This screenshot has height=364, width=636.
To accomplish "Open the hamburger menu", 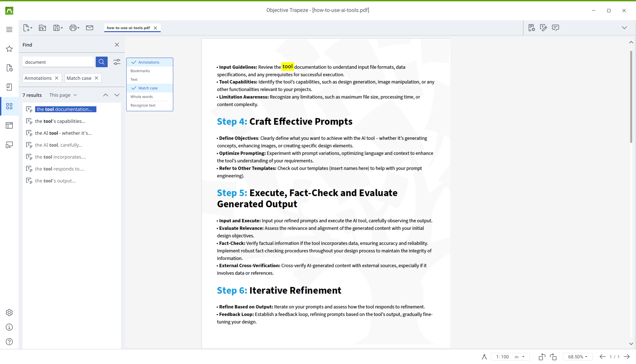I will [9, 29].
